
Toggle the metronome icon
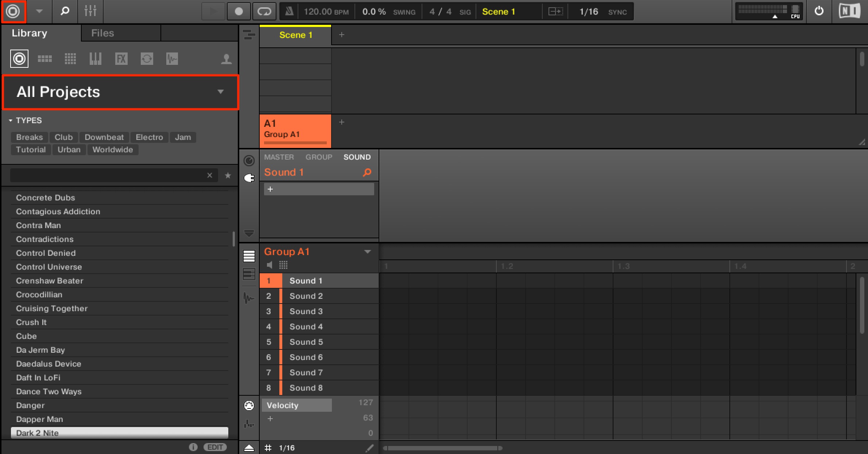(289, 12)
